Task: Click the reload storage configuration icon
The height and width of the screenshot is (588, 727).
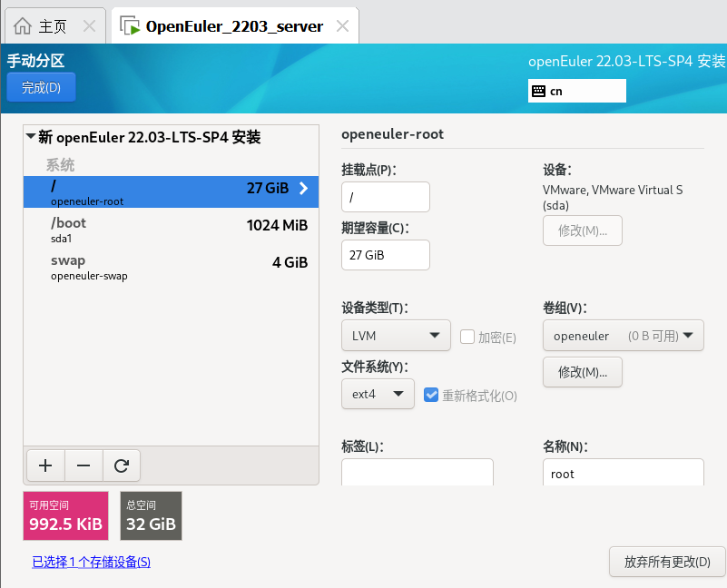Action: tap(122, 465)
